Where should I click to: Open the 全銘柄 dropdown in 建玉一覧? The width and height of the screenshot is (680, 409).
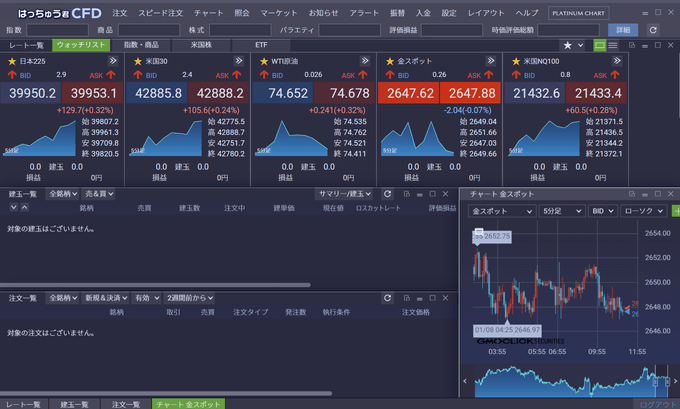62,194
